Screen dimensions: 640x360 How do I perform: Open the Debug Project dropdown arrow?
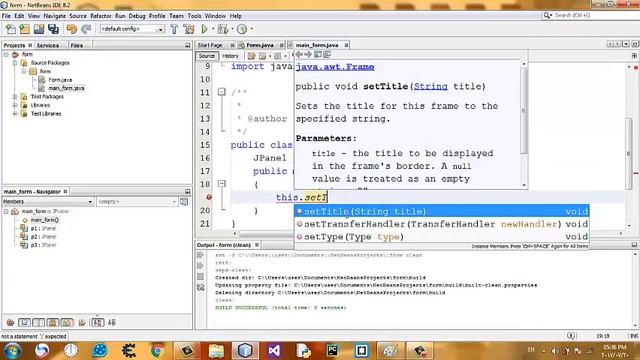(232, 29)
